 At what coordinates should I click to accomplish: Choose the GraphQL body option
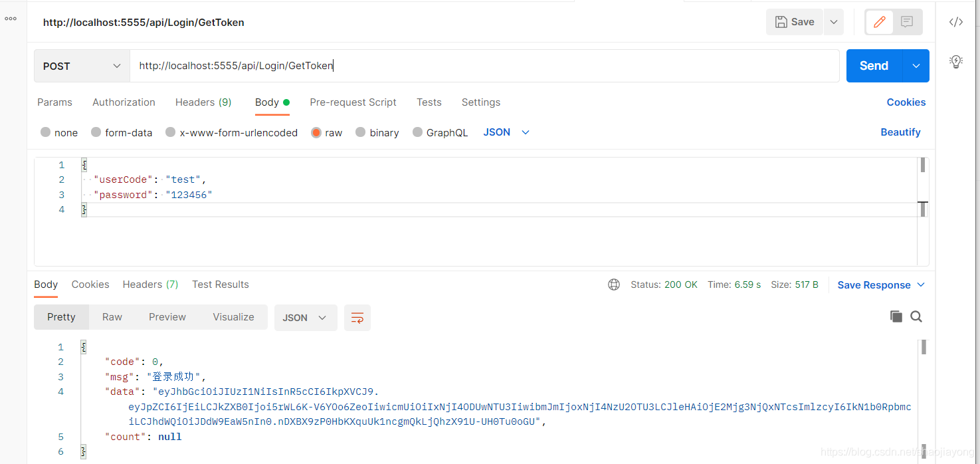[x=440, y=132]
